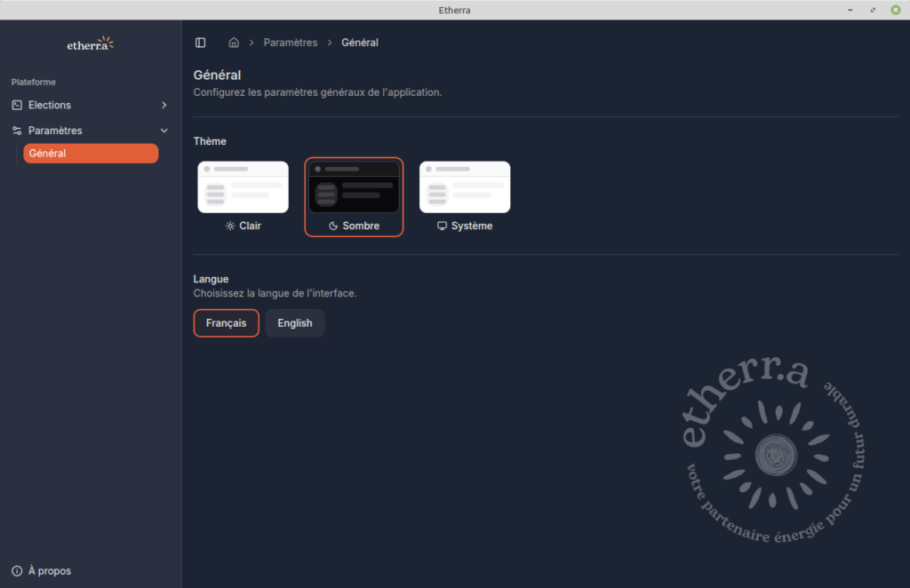Screen dimensions: 910x588
Task: Switch interface language to English
Action: point(295,323)
